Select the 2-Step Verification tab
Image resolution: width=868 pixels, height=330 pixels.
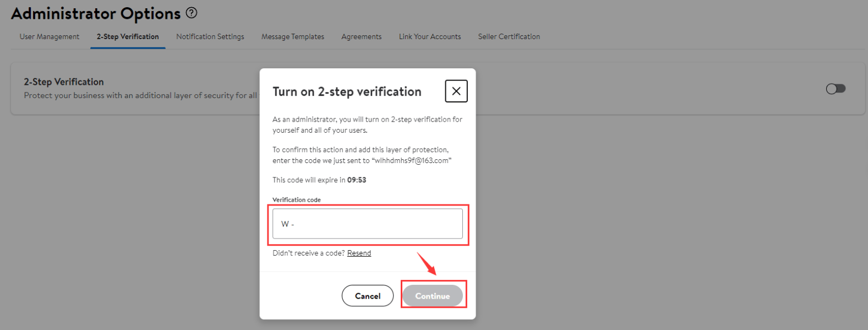click(128, 37)
